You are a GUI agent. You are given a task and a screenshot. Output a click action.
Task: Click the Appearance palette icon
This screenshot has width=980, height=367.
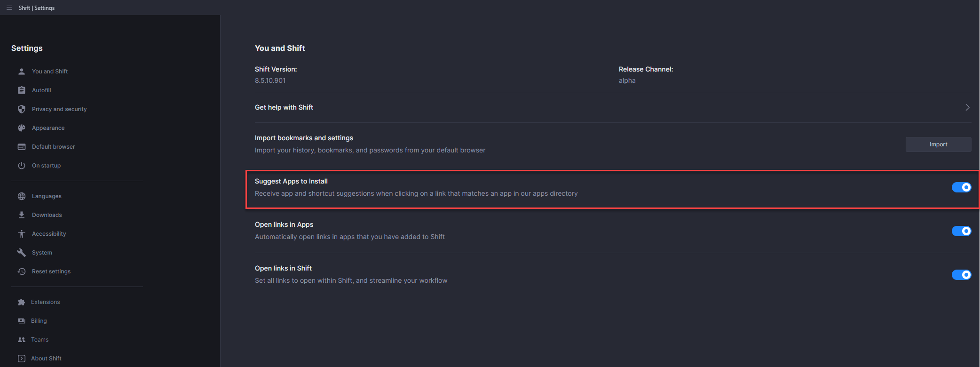pyautogui.click(x=22, y=128)
